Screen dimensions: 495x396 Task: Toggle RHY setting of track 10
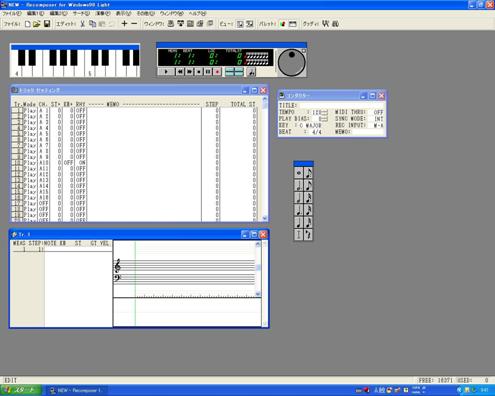[x=81, y=163]
